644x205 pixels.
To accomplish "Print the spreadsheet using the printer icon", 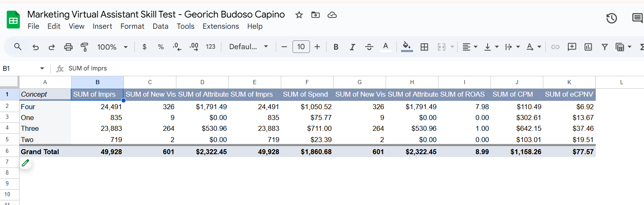I will tap(68, 47).
